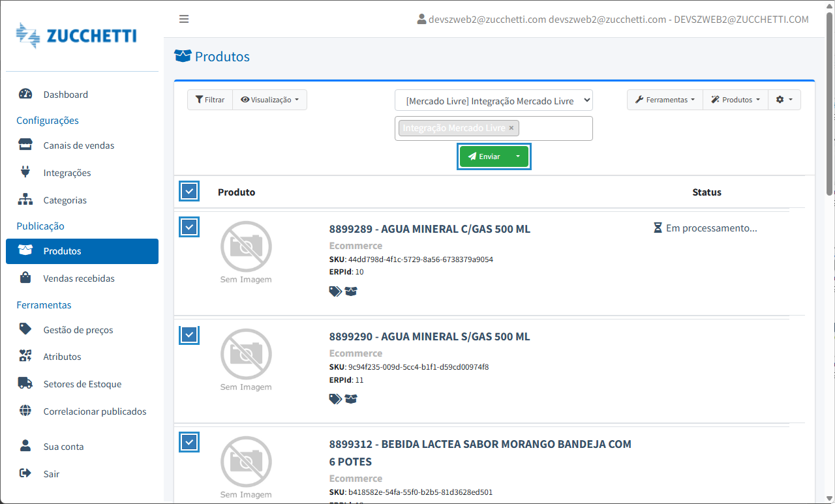Click the Categorias hierarchy icon

(25, 200)
